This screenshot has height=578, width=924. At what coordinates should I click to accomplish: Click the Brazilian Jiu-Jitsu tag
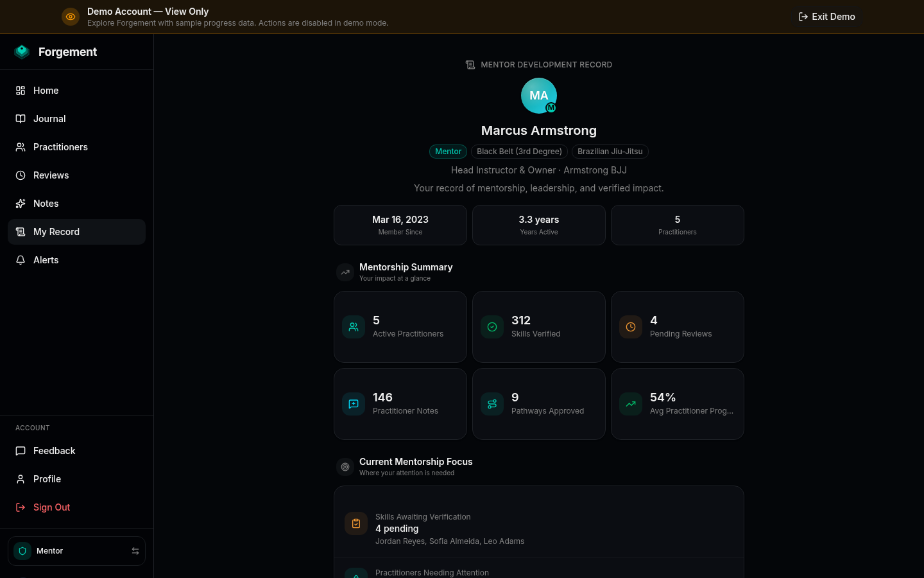pos(610,152)
